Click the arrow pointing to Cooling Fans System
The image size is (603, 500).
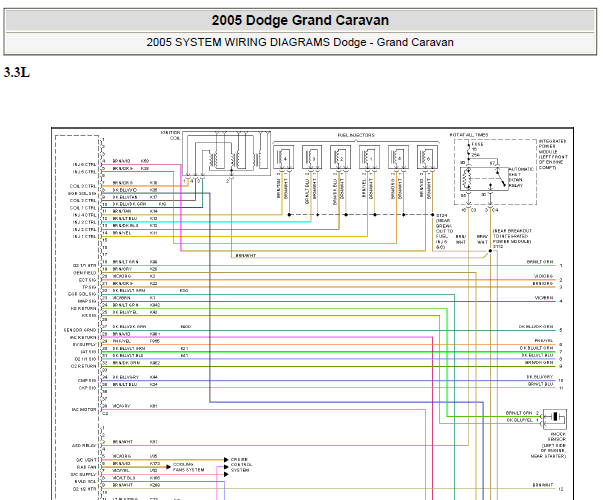(x=168, y=467)
